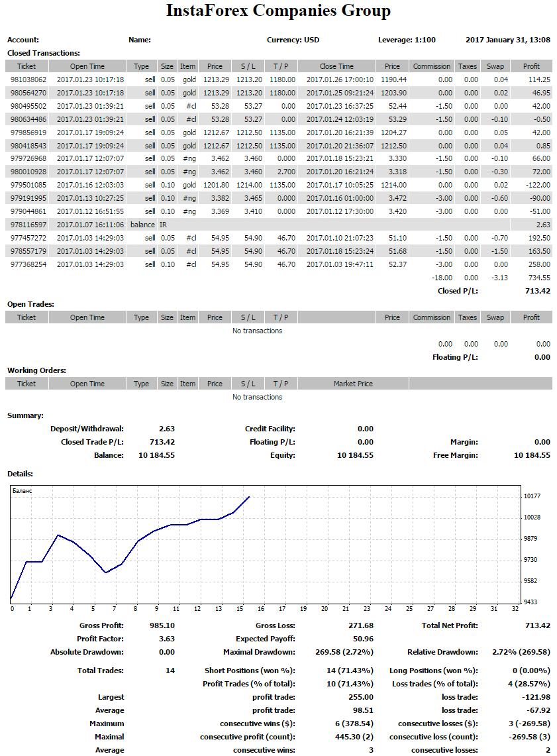Select ticket number 979501085
557x756 pixels.
click(28, 185)
